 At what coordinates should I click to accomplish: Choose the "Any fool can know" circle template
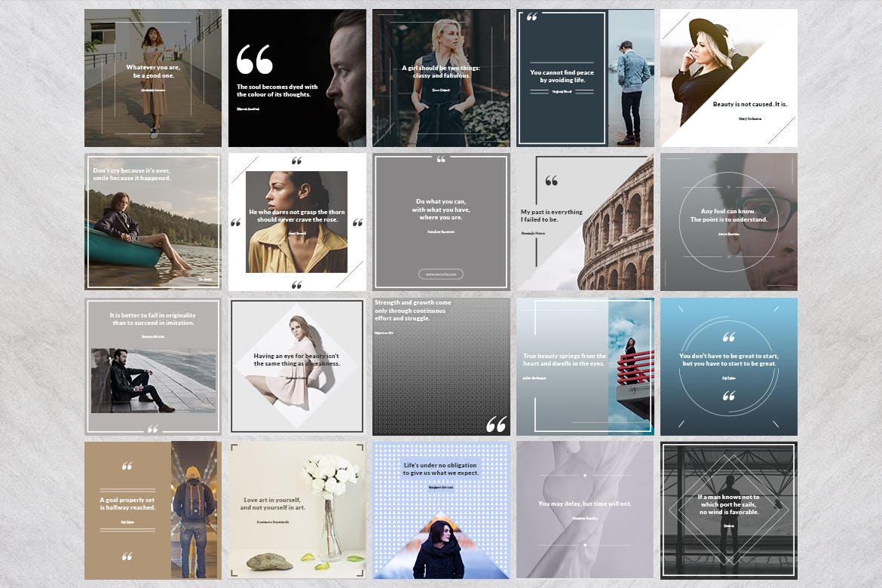tap(728, 222)
